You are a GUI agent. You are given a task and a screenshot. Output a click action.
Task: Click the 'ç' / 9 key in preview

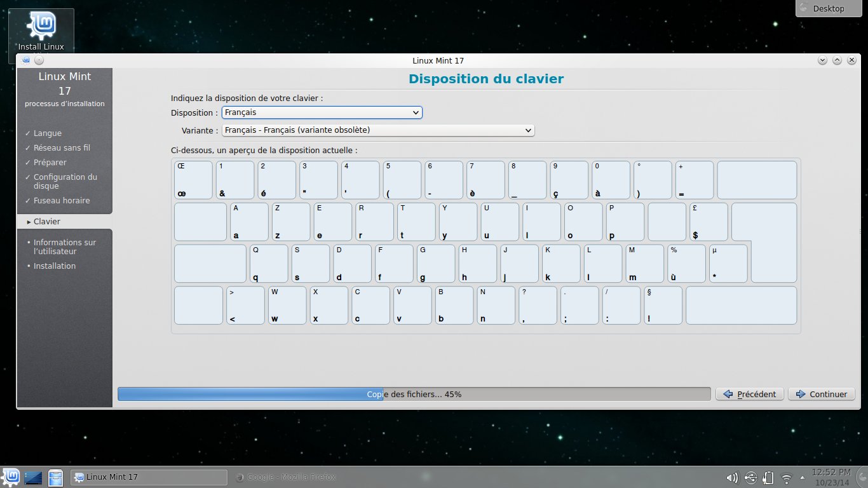click(x=569, y=180)
